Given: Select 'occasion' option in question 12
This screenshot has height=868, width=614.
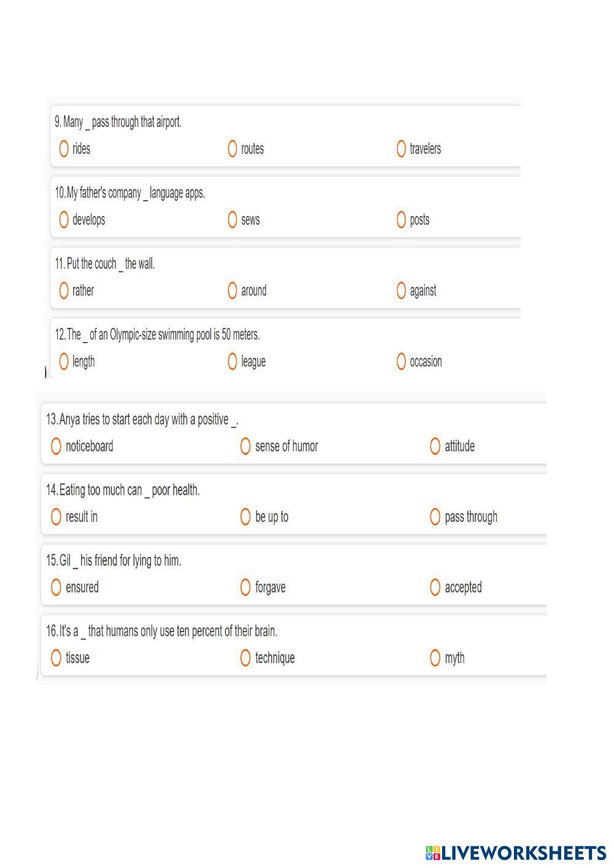Looking at the screenshot, I should pos(401,362).
